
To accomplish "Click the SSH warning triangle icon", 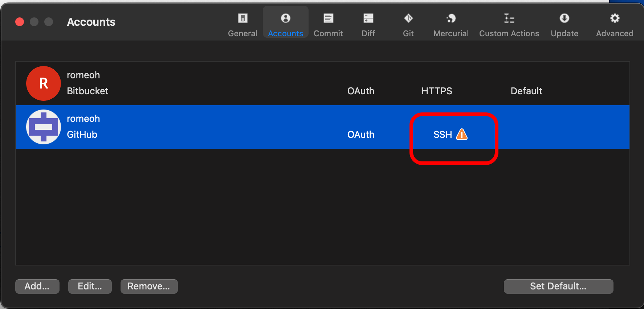I will (x=462, y=134).
